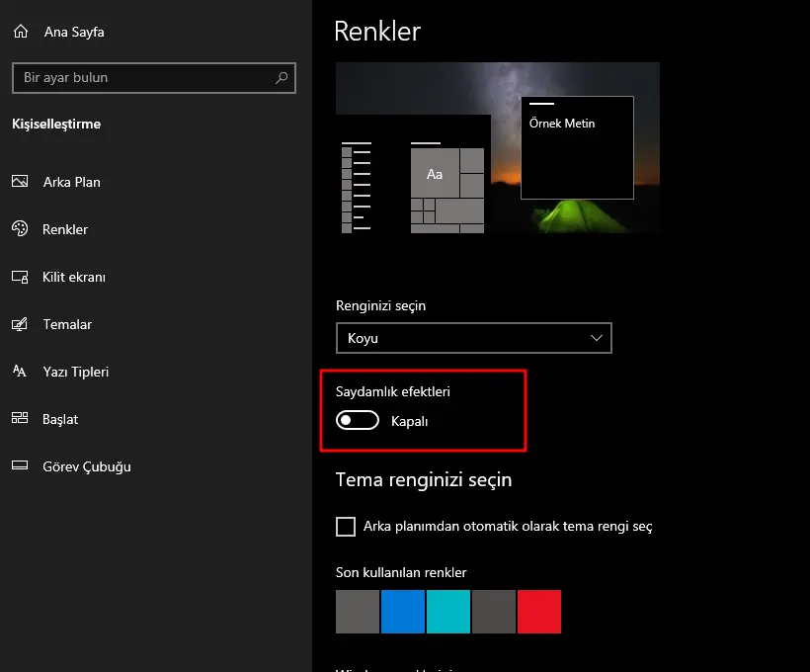Focus the Bir ayar bulun search field
This screenshot has width=810, height=672.
pos(154,78)
